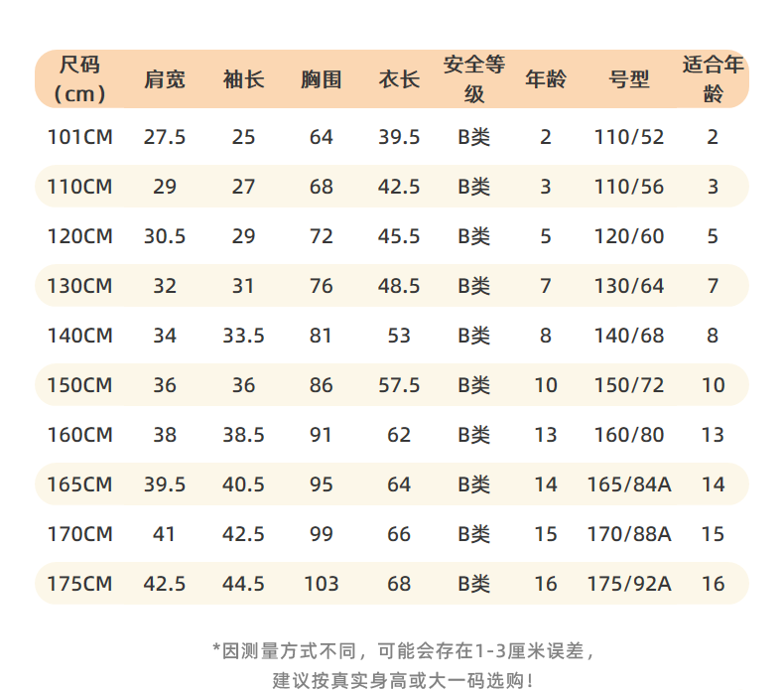This screenshot has height=690, width=784.
Task: Click the 袖长 column header
Action: coord(243,79)
